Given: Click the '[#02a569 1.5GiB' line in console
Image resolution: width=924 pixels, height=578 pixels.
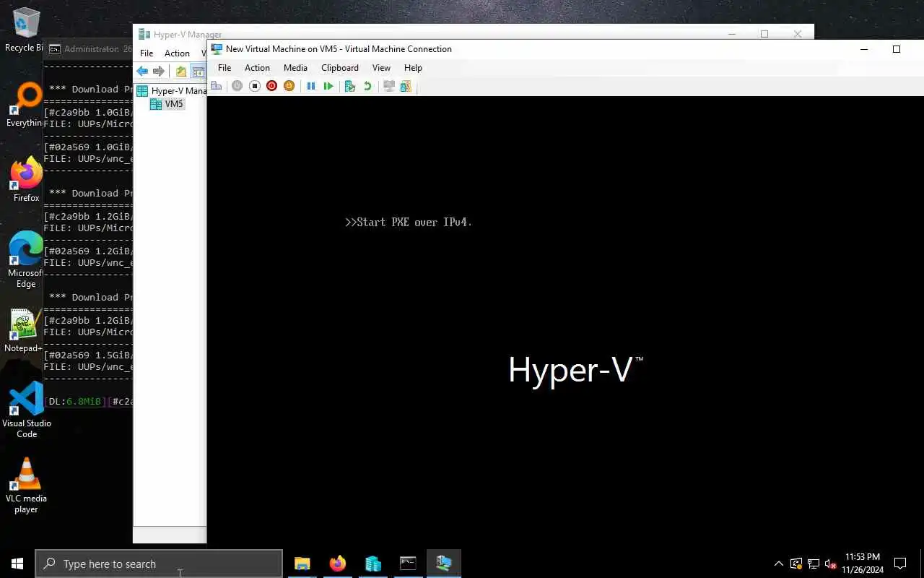Looking at the screenshot, I should coord(88,355).
